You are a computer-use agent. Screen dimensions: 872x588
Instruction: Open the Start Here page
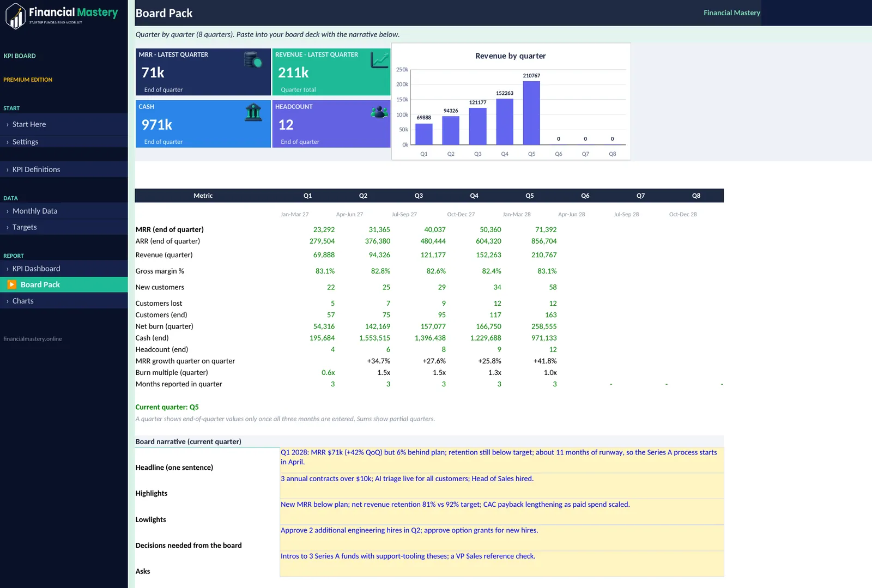pyautogui.click(x=64, y=124)
